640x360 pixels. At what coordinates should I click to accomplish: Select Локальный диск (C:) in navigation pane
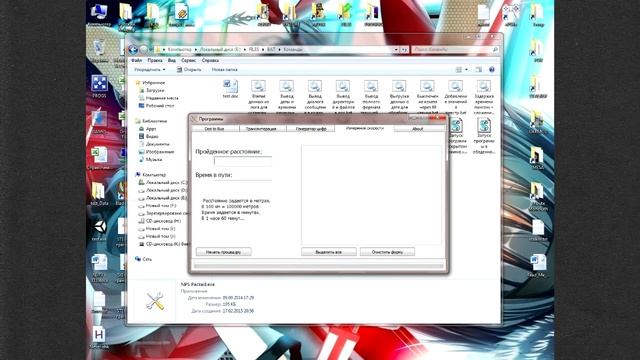click(163, 182)
